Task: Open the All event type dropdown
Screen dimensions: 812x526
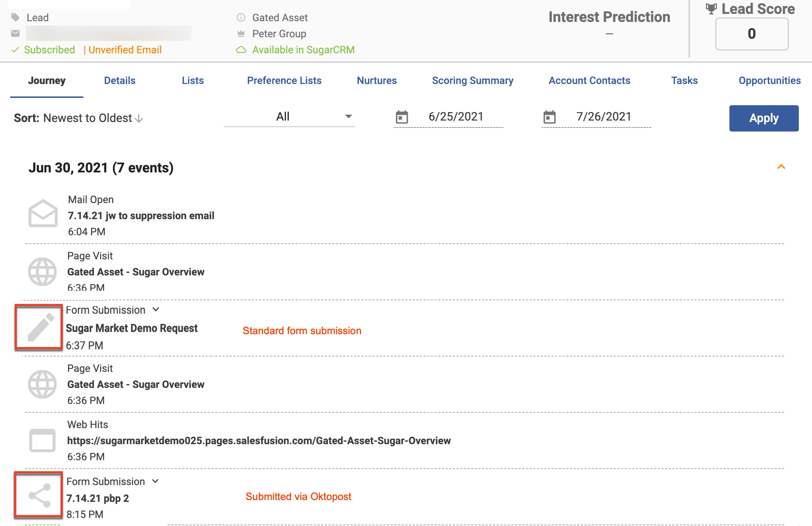Action: [289, 117]
